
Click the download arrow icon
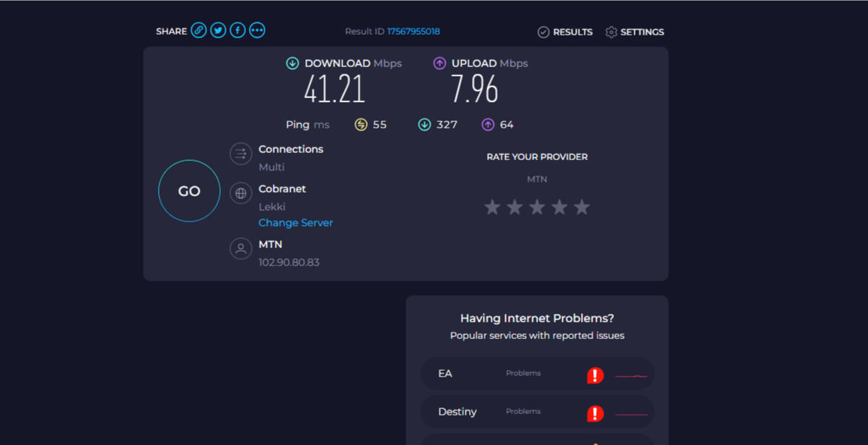[x=292, y=63]
